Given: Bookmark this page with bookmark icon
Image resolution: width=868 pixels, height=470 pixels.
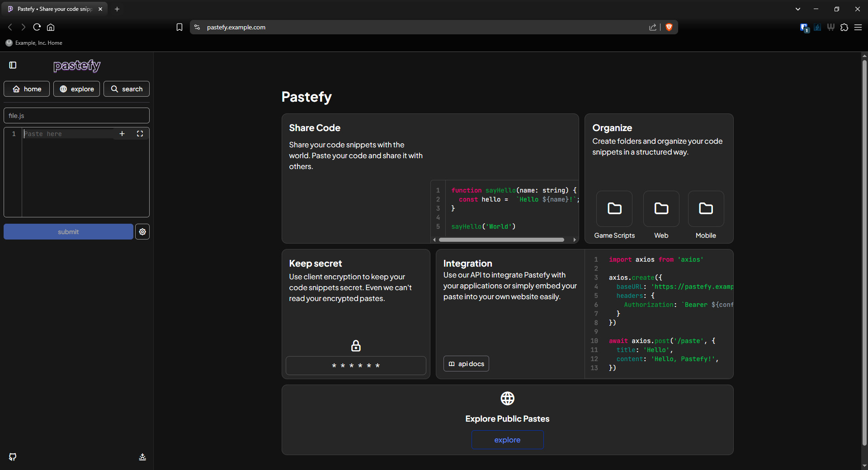Looking at the screenshot, I should click(179, 27).
